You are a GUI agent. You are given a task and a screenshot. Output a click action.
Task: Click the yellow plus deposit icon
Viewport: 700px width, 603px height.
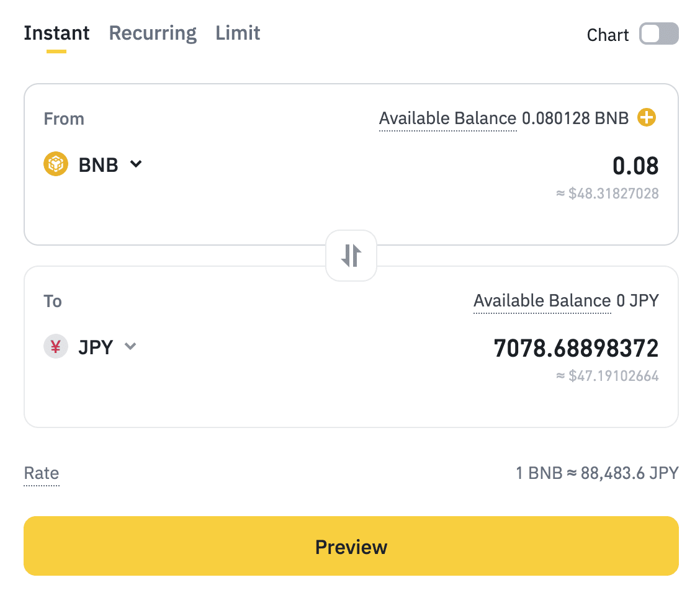coord(647,117)
